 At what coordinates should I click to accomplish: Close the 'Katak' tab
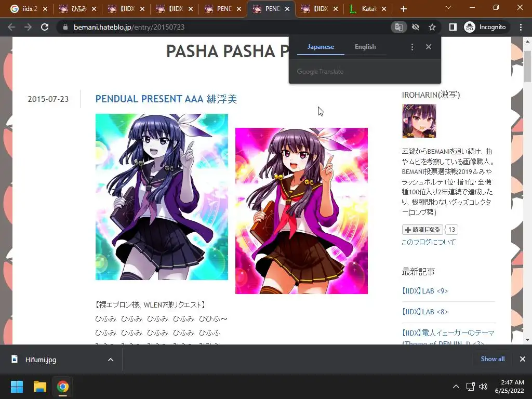[x=384, y=9]
